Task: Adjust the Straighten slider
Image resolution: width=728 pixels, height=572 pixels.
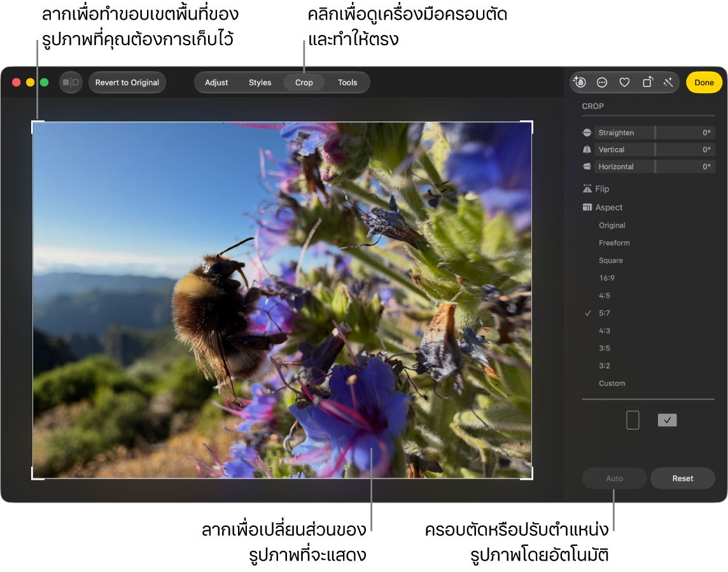Action: pos(655,133)
